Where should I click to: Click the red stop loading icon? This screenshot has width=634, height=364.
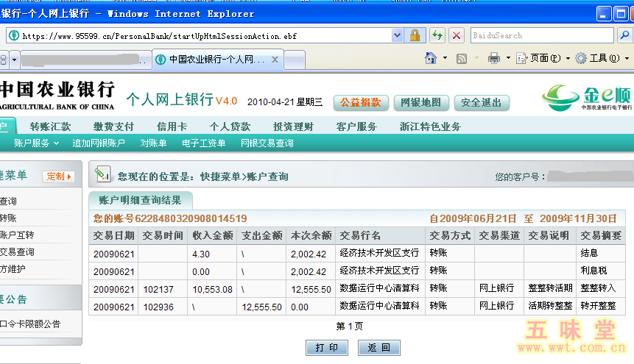457,35
